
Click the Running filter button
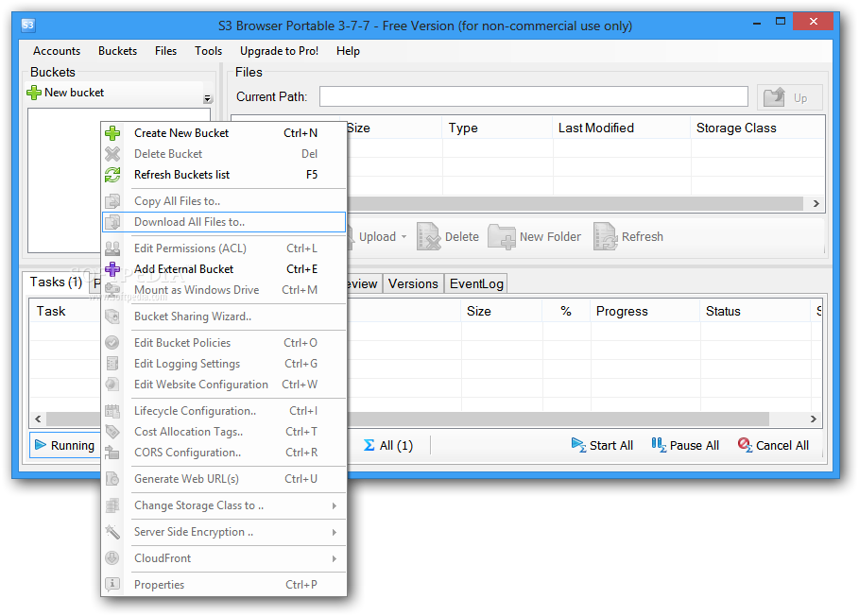click(64, 445)
